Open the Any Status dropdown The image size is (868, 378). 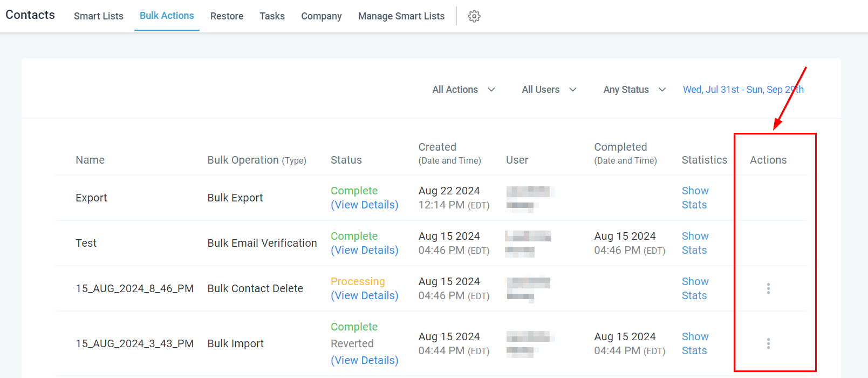(635, 90)
